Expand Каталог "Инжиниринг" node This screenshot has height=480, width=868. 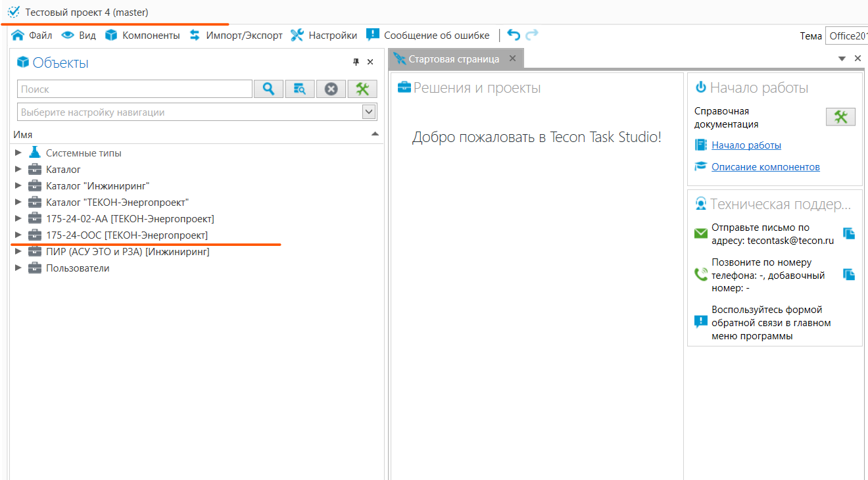click(x=18, y=186)
